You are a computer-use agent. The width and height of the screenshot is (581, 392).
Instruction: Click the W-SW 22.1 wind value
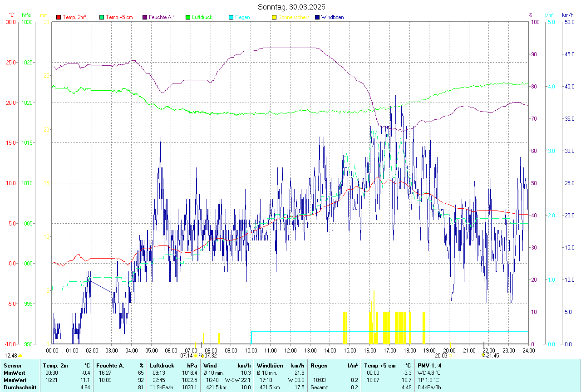coord(238,380)
